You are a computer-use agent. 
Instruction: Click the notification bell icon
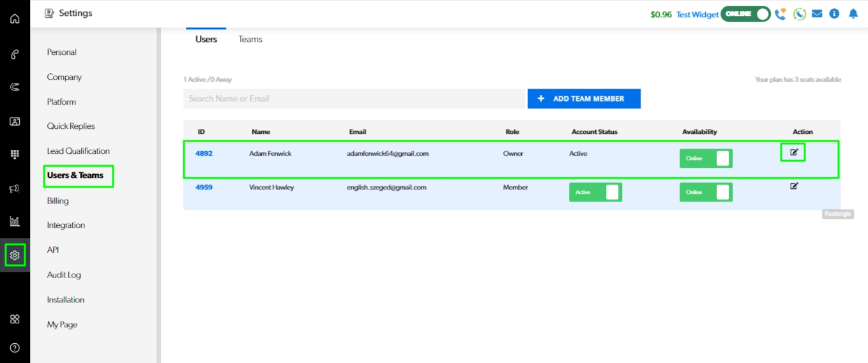[x=853, y=14]
